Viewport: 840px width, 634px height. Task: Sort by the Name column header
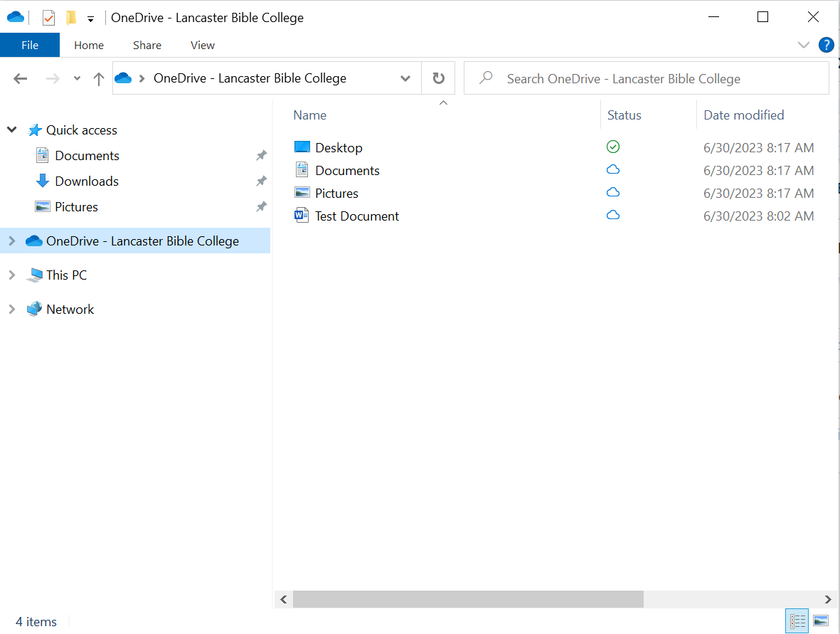(x=309, y=115)
